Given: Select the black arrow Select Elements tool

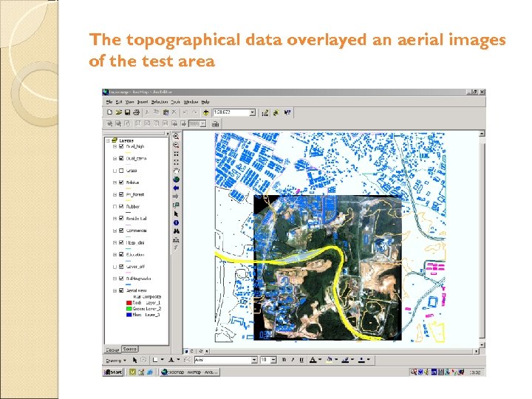Looking at the screenshot, I should click(176, 214).
